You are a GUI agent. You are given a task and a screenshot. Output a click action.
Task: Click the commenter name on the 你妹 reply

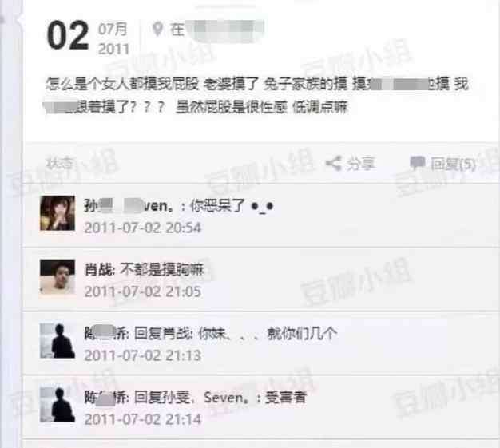(x=105, y=334)
